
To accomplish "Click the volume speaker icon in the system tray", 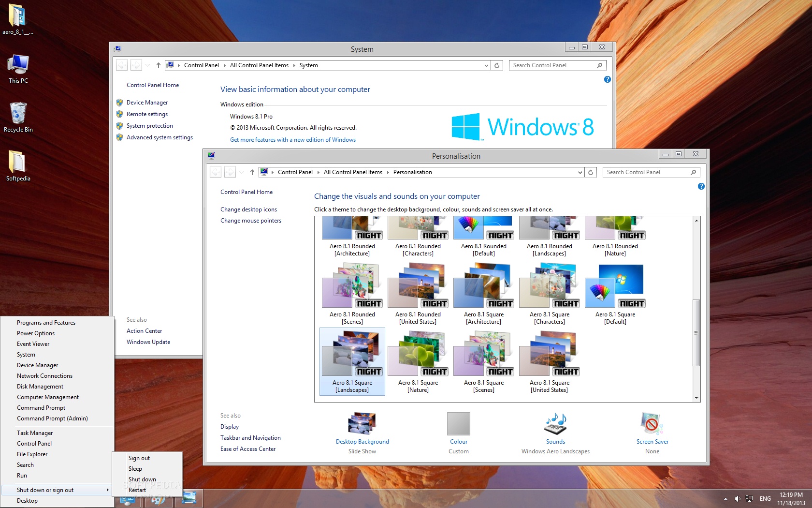I will click(x=738, y=499).
